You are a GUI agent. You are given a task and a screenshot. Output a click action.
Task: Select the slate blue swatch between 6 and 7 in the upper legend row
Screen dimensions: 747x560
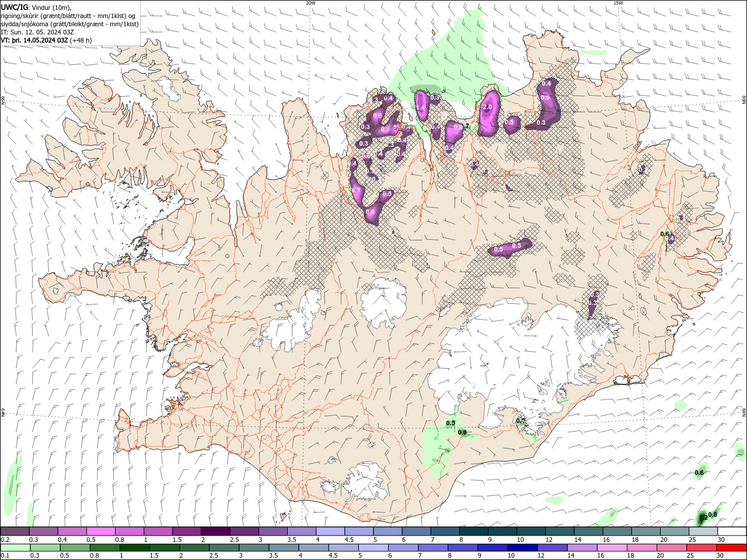point(416,531)
